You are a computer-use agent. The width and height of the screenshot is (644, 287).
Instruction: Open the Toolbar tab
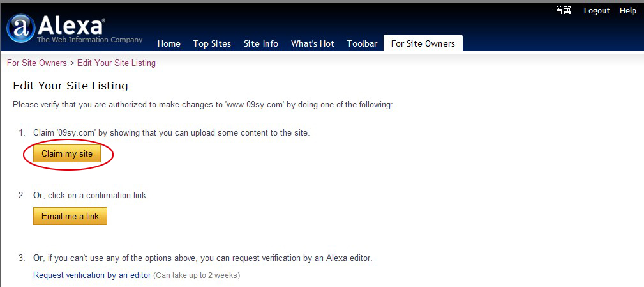pos(362,43)
